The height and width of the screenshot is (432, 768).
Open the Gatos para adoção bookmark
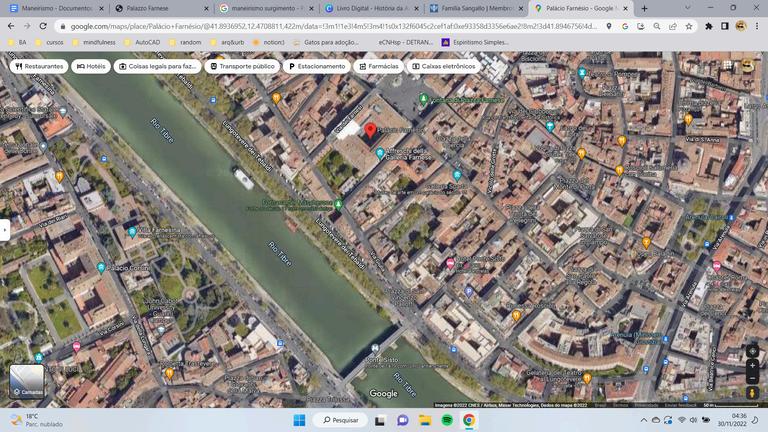326,43
